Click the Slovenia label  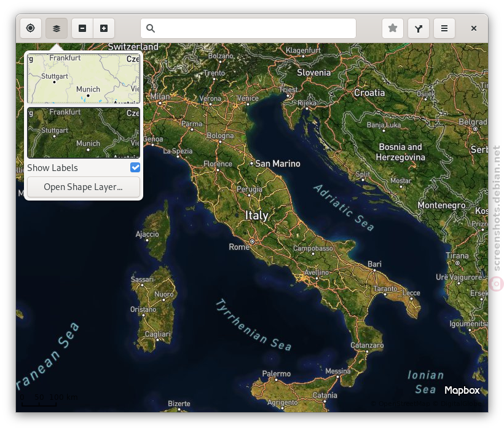coord(313,73)
